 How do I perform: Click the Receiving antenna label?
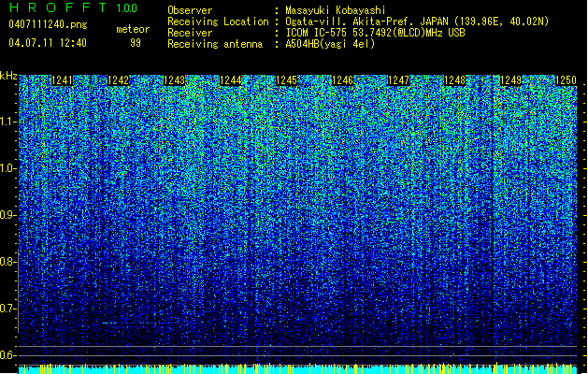[215, 44]
